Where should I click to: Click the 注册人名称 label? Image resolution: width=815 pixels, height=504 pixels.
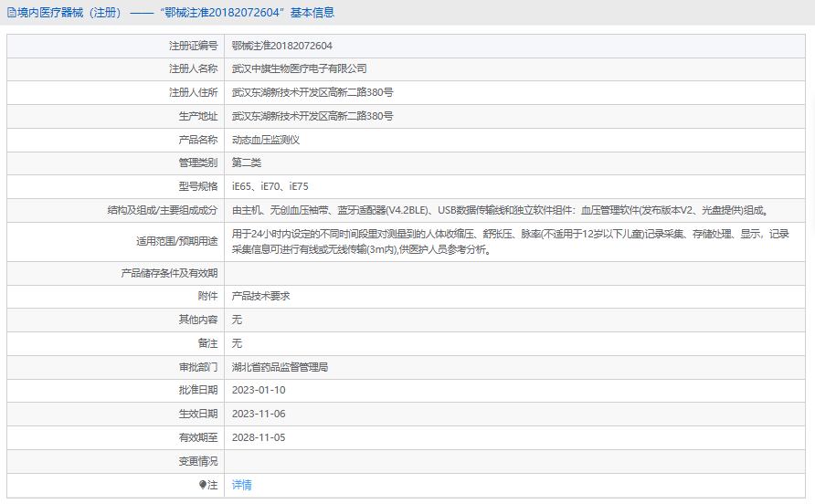[x=194, y=68]
